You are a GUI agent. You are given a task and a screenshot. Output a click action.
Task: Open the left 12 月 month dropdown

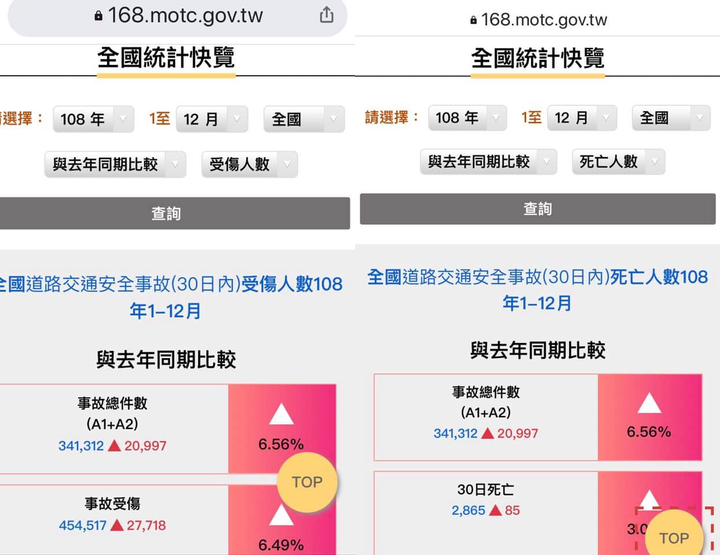pos(212,119)
